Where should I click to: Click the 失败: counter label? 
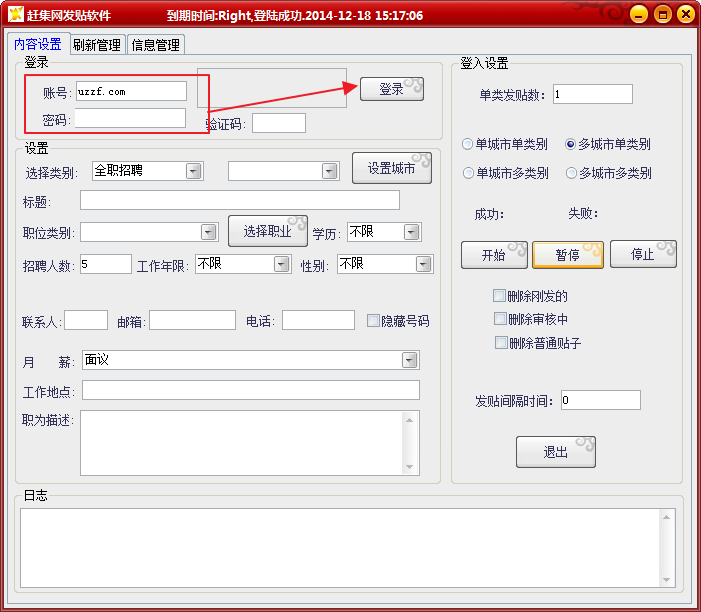[583, 213]
